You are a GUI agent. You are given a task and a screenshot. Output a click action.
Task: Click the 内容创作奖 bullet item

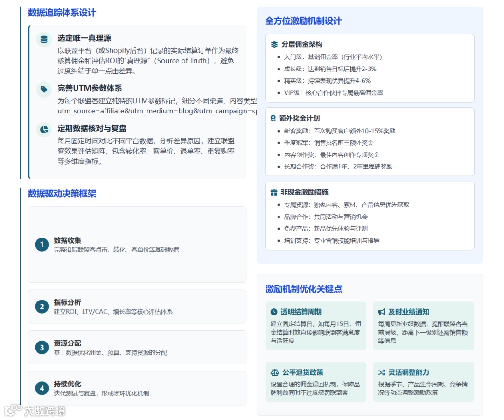point(331,155)
